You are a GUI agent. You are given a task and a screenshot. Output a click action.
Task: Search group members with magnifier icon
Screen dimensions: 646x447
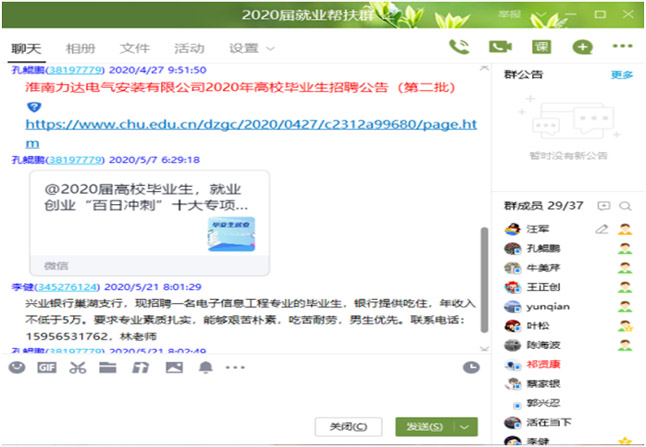[x=625, y=205]
